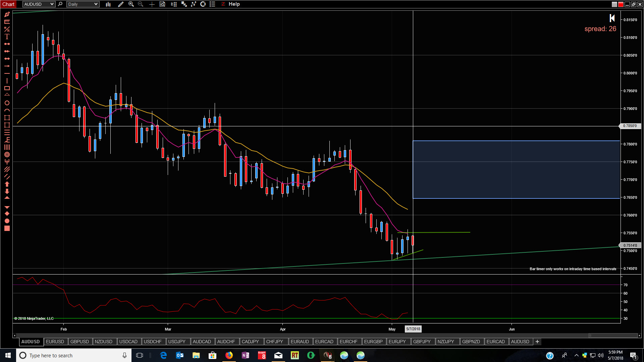Viewport: 644px width, 362px height.
Task: Select the rectangle drawing tool
Action: click(7, 88)
